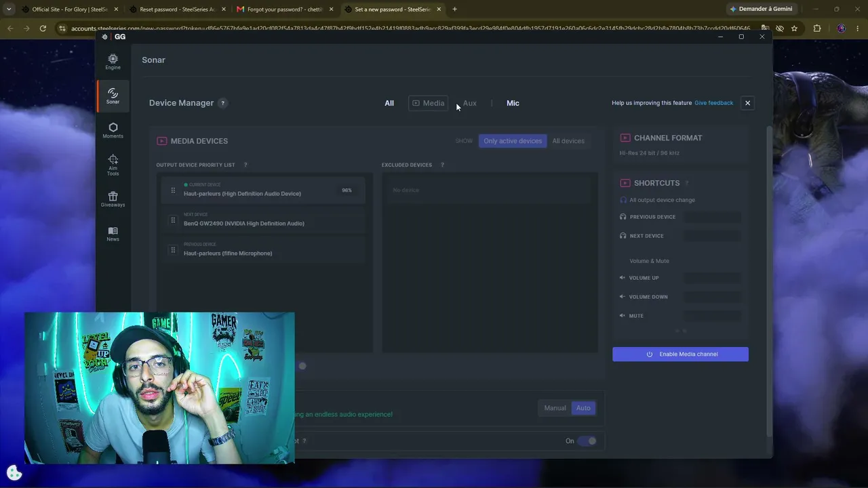Image resolution: width=868 pixels, height=488 pixels.
Task: Open the Chrome tab search dropdown
Action: tap(8, 9)
